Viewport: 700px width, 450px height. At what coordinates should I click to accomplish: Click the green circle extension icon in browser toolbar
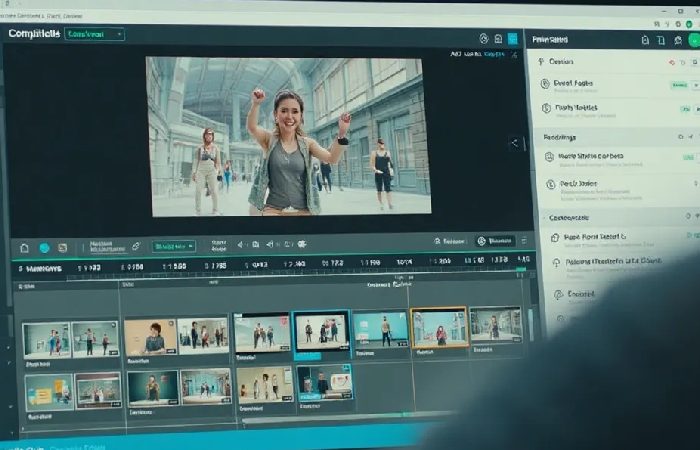click(690, 24)
